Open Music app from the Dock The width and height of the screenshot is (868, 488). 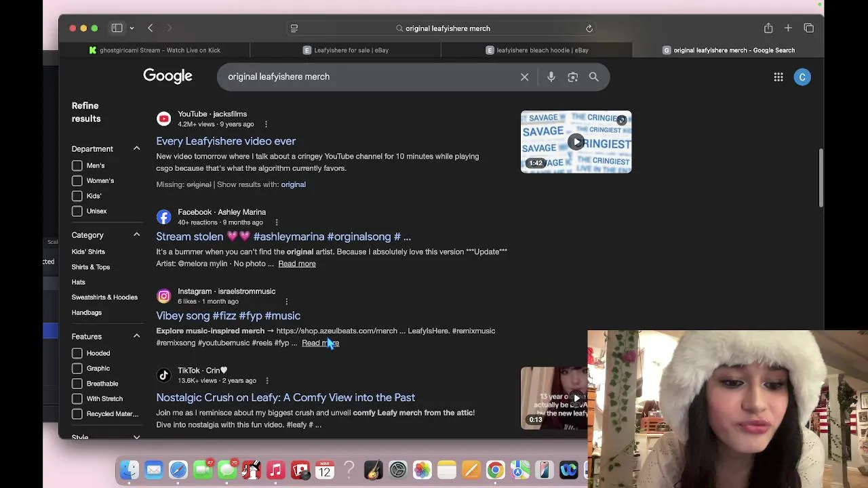click(275, 470)
